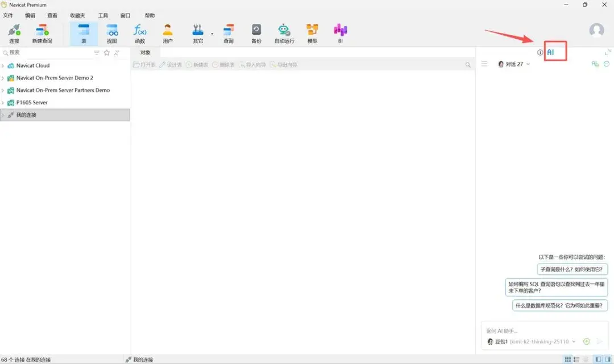Open the 查看 (View) menu
The image size is (614, 364).
pos(52,15)
